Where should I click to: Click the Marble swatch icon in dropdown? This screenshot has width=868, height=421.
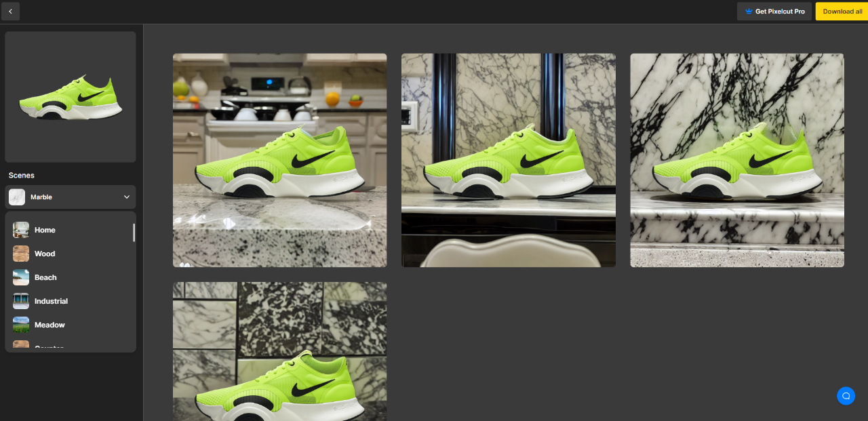click(17, 197)
